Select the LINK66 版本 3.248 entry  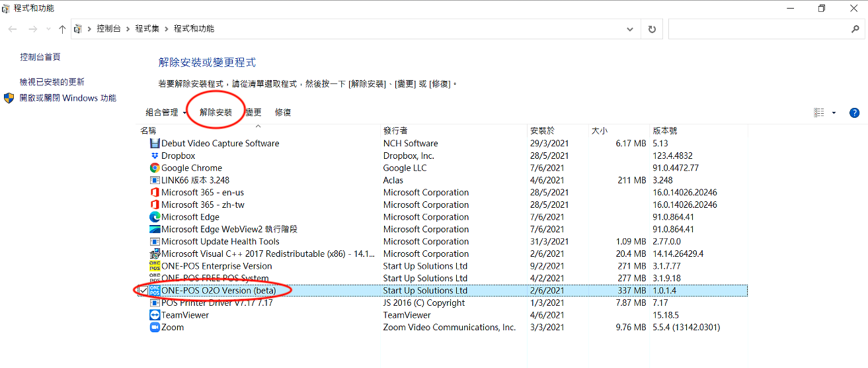click(196, 180)
